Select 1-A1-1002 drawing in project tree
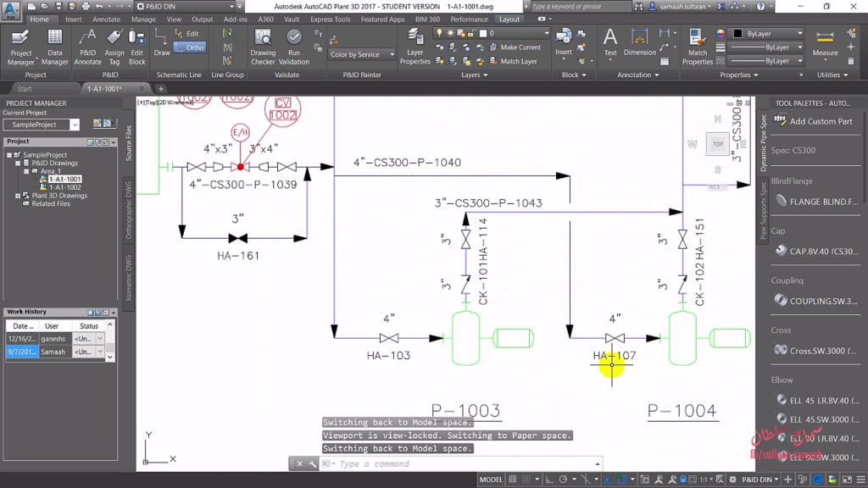Viewport: 868px width, 488px height. [64, 187]
